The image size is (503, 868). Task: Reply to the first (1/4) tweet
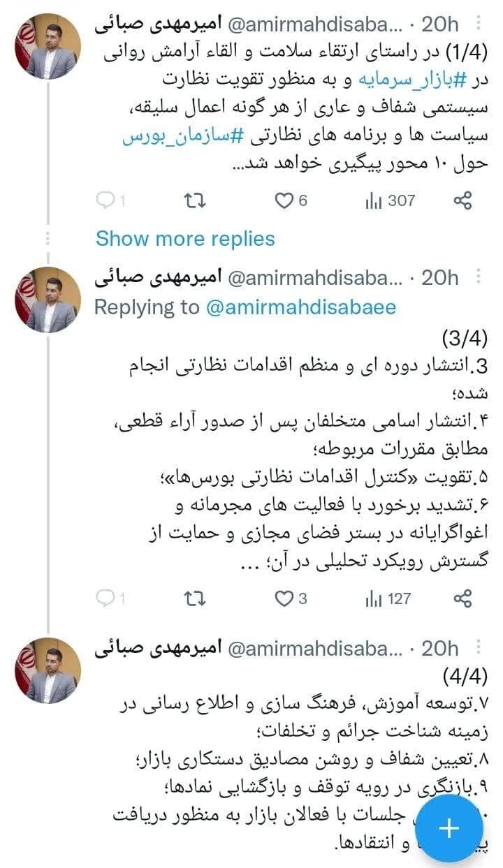tap(104, 201)
